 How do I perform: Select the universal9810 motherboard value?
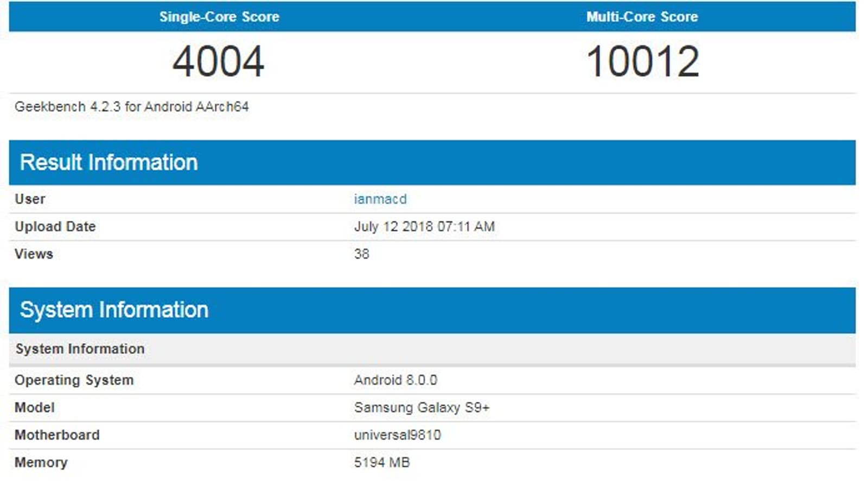pos(397,435)
